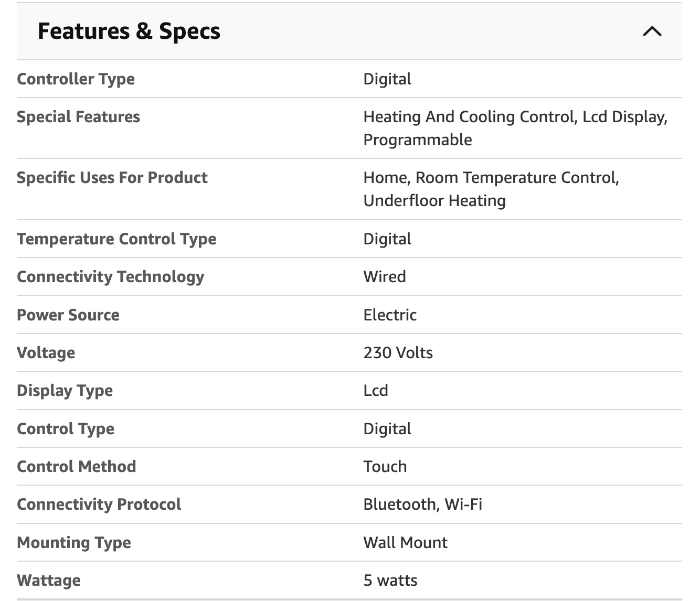Image resolution: width=700 pixels, height=601 pixels.
Task: Click the Temperature Control Type row
Action: 116,239
